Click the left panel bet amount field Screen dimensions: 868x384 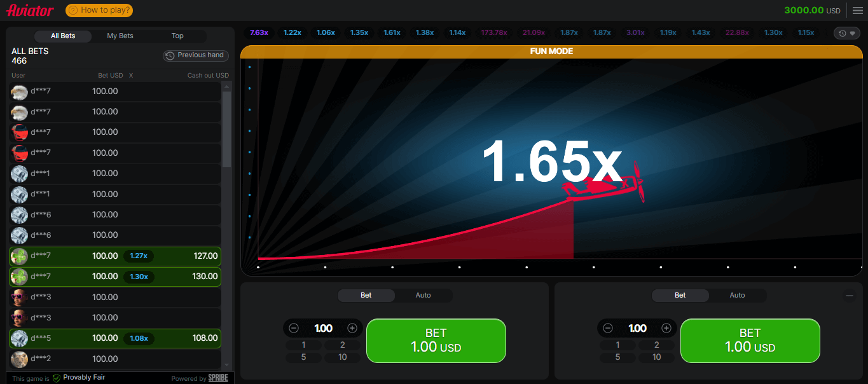(x=323, y=328)
